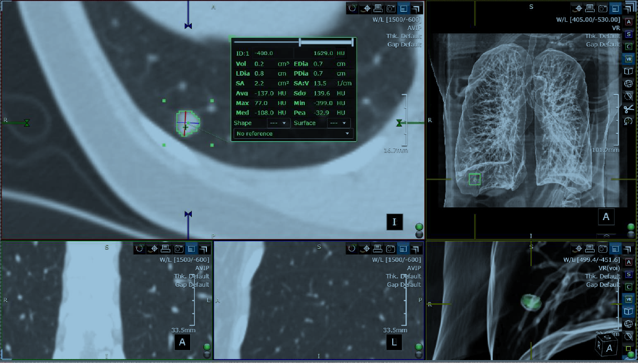
Task: Switch VR(voi) viewport to Sagittal (S)
Action: 629,275
